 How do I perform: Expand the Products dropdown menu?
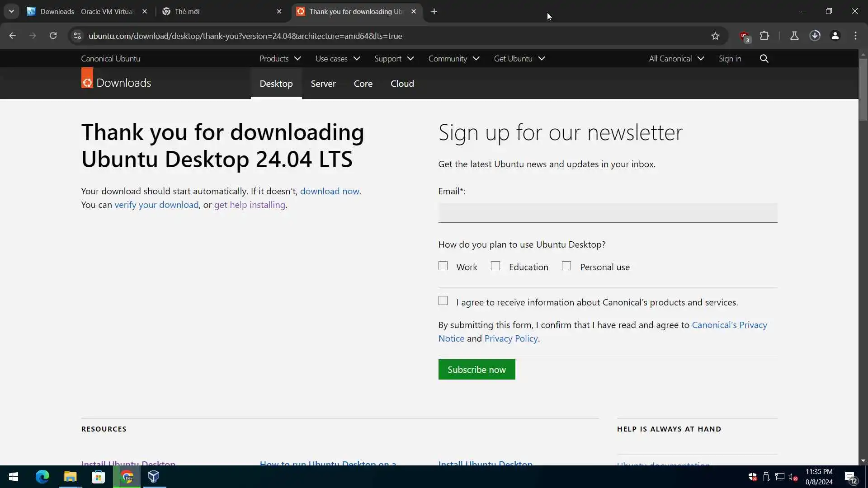tap(280, 59)
